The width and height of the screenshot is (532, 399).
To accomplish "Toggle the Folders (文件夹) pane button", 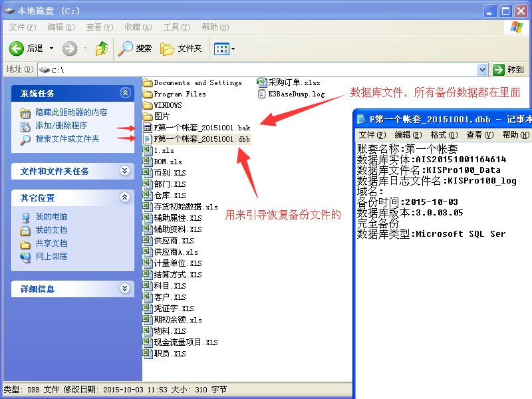I will tap(181, 49).
